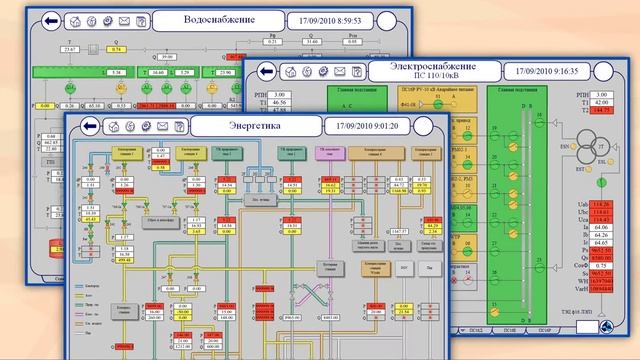This screenshot has width=640, height=360.
Task: Select the green breaker below the transformer
Action: [x=601, y=182]
